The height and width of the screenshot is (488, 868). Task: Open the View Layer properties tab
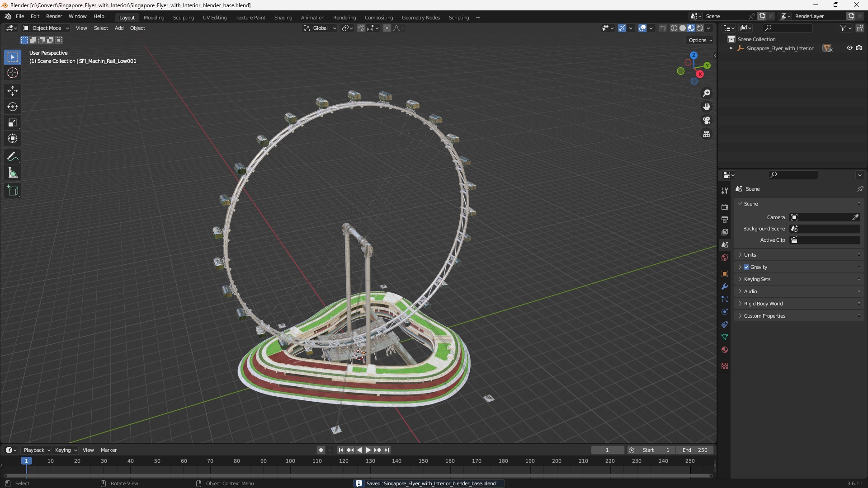(x=725, y=232)
